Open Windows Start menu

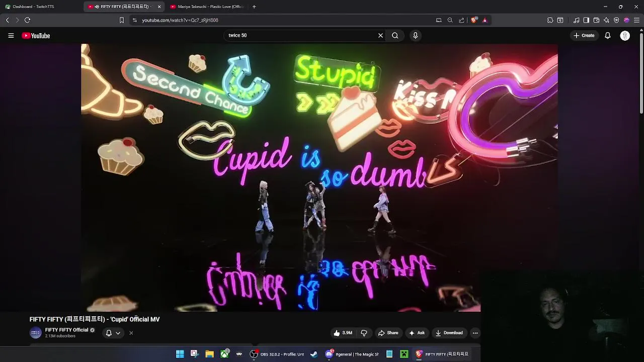[180, 354]
